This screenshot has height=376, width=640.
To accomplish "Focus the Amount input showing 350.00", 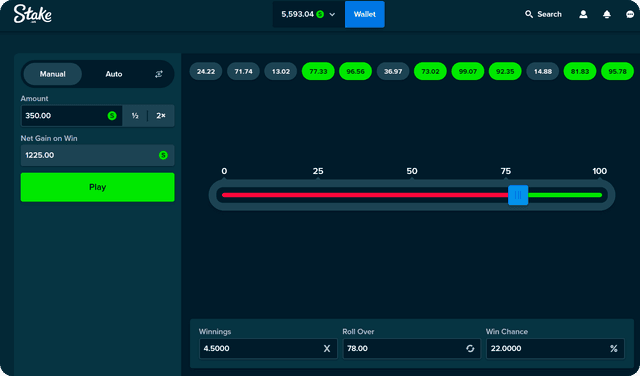I will (71, 116).
